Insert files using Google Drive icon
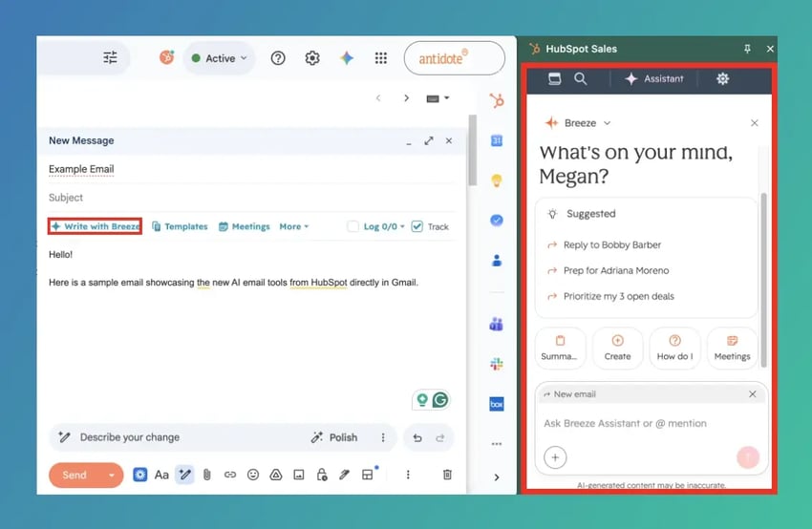This screenshot has width=812, height=529. point(276,475)
